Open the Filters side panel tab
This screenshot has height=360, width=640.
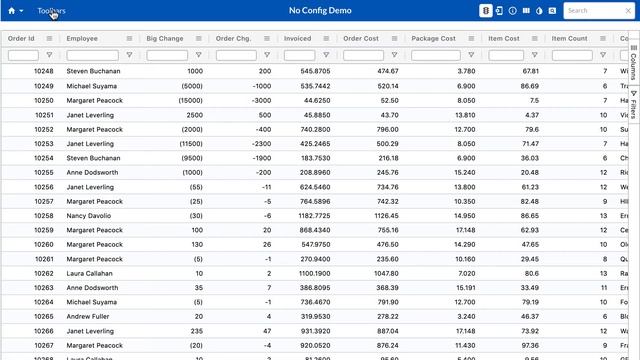633,104
